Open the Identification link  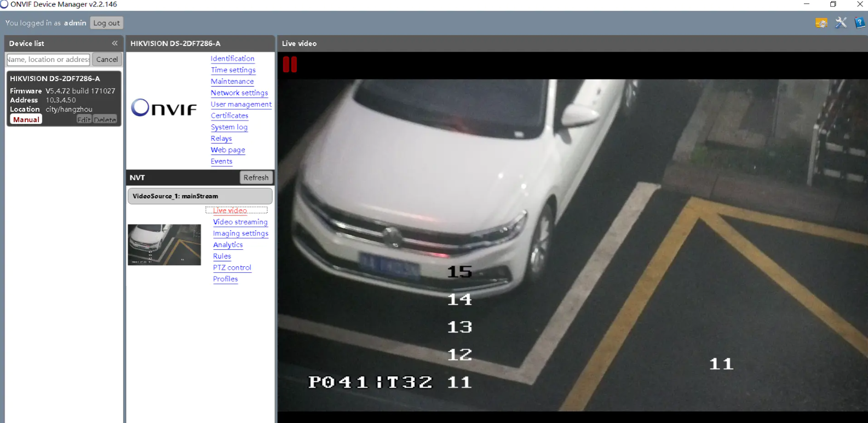232,59
